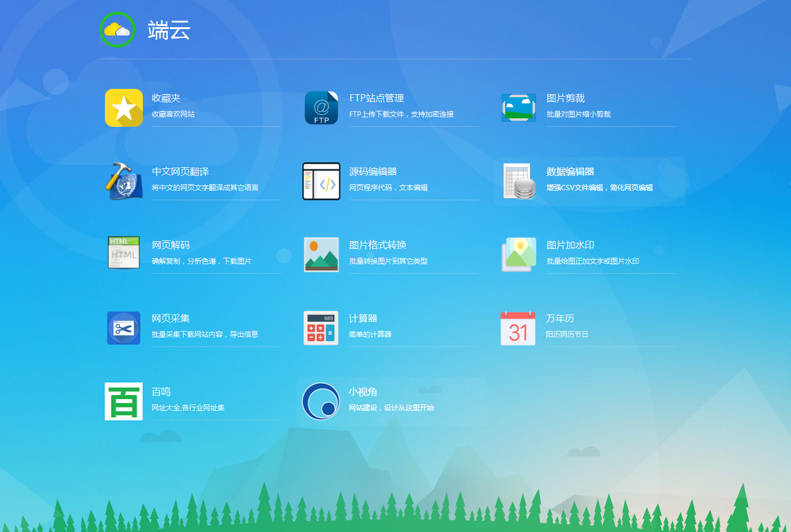This screenshot has width=791, height=532.
Task: Click the 百鸣 green icon
Action: (123, 402)
